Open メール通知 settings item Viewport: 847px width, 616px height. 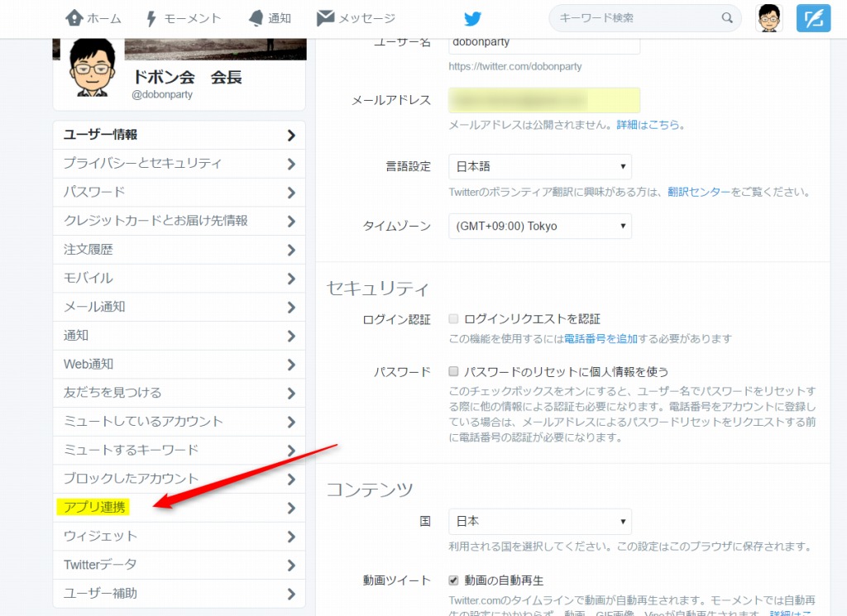pyautogui.click(x=179, y=307)
